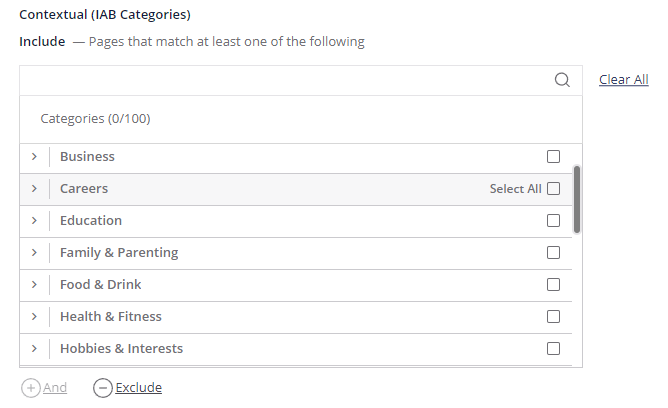668x408 pixels.
Task: Toggle the Health & Fitness checkbox
Action: [553, 316]
